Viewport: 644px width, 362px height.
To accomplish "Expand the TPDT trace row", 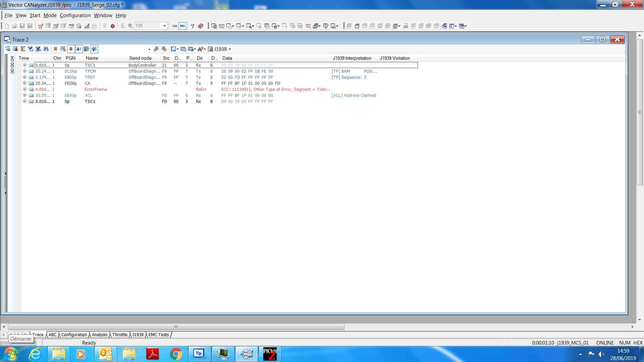I will point(24,77).
